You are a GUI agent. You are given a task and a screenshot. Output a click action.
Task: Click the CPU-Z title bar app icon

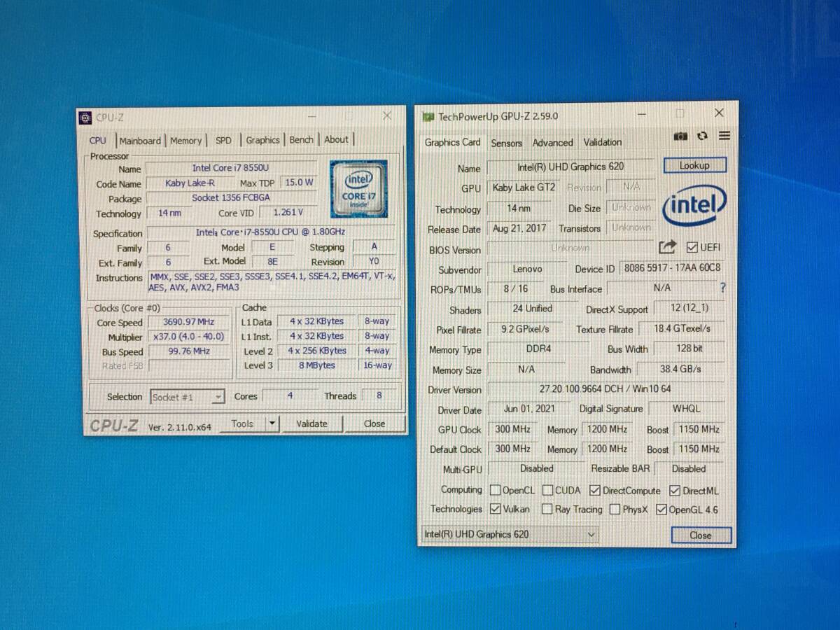point(85,118)
